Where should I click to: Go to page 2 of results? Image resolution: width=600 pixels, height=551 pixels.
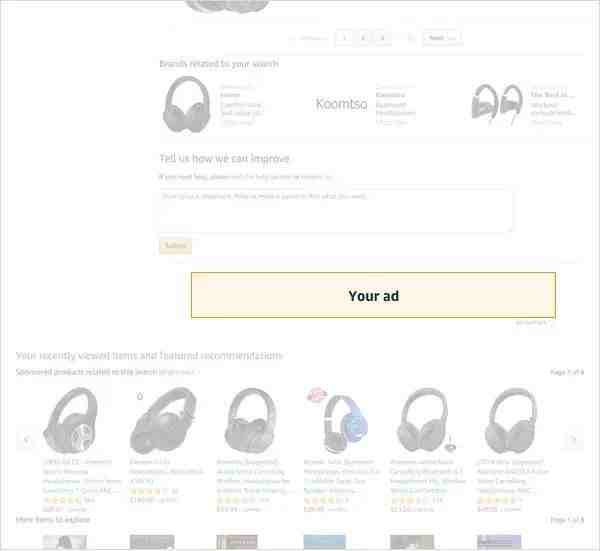point(363,37)
